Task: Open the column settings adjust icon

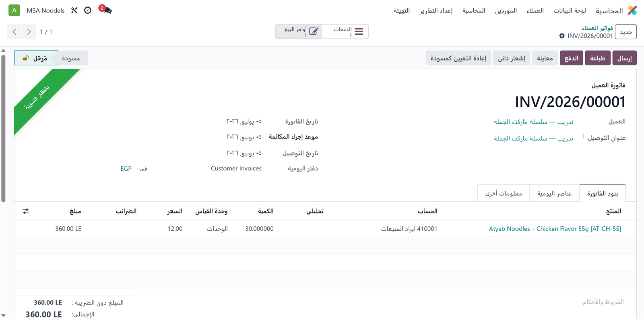Action: [26, 211]
